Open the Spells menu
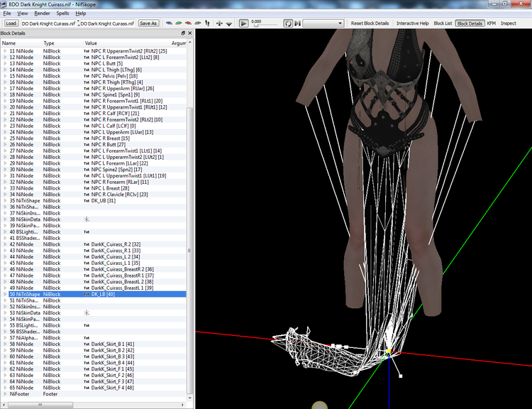Screen dimensions: 532x409 coord(62,13)
